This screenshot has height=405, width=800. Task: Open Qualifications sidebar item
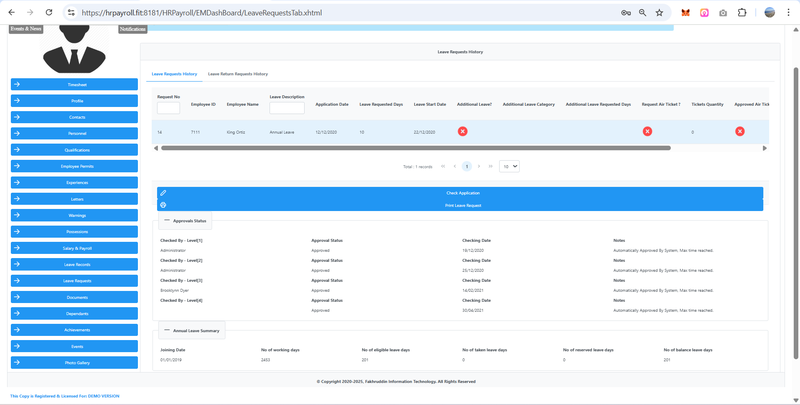point(74,150)
